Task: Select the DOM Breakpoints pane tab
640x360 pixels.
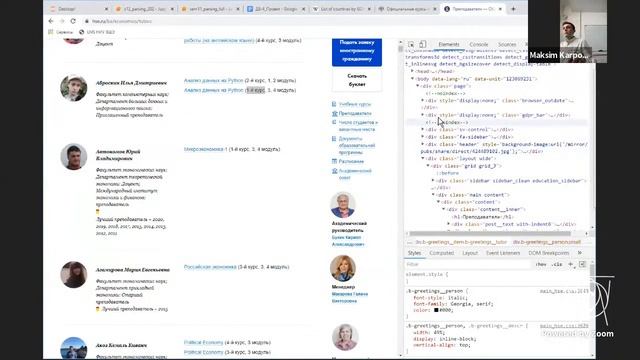Action: coord(549,253)
